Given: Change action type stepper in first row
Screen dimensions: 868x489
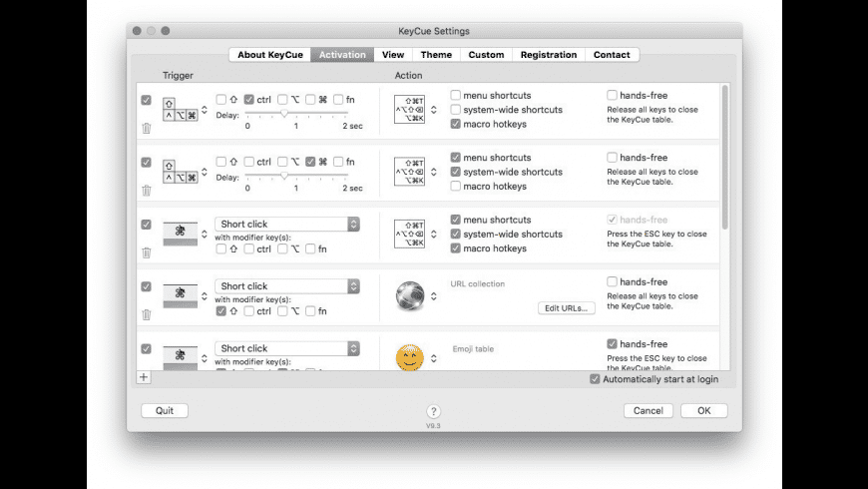Looking at the screenshot, I should 433,110.
